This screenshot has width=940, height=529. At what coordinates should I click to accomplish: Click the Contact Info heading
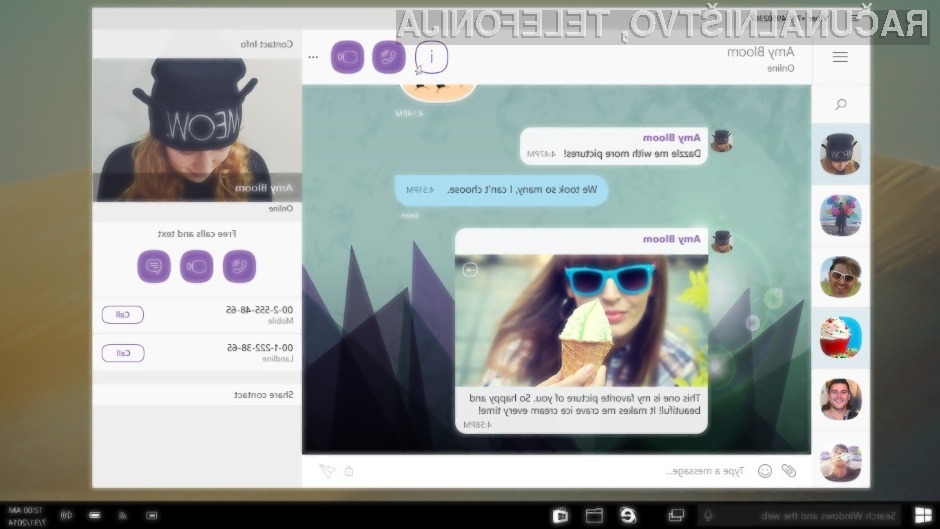click(x=267, y=44)
